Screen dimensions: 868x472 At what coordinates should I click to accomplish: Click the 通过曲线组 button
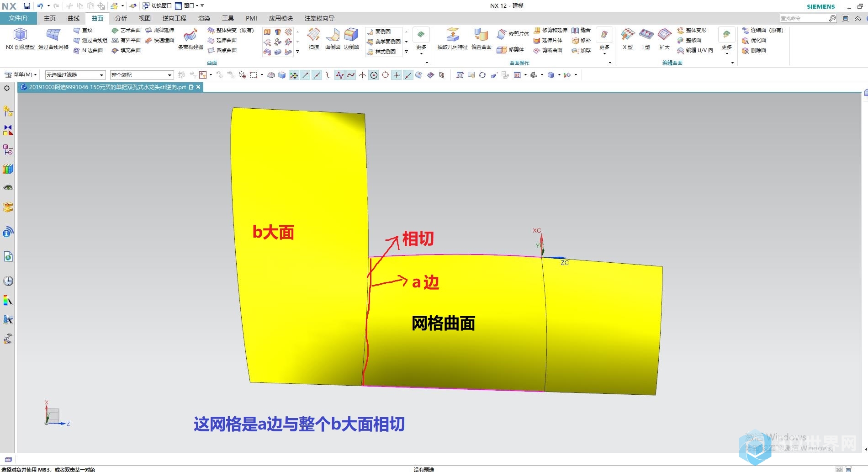point(90,40)
